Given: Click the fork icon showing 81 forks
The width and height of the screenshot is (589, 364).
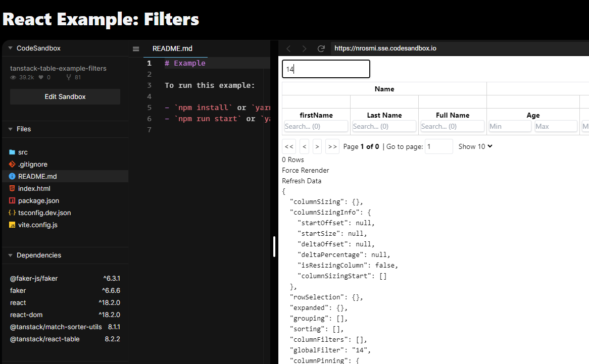Looking at the screenshot, I should click(x=68, y=77).
